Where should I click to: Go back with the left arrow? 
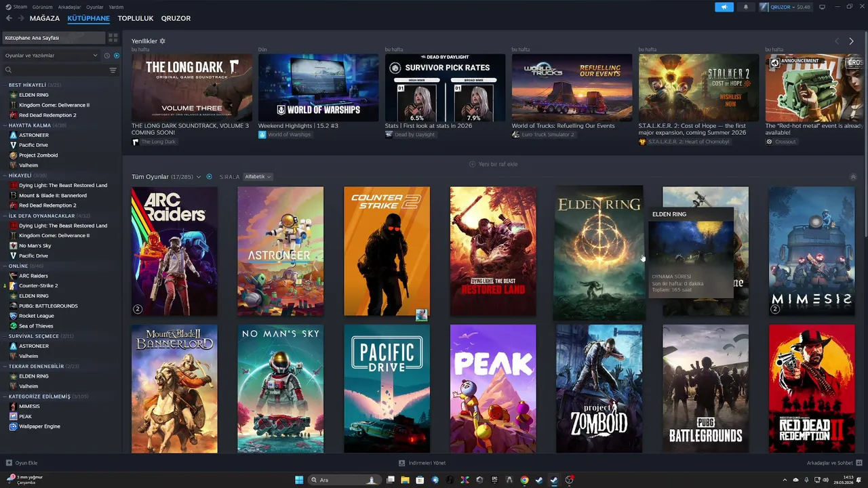tap(9, 18)
